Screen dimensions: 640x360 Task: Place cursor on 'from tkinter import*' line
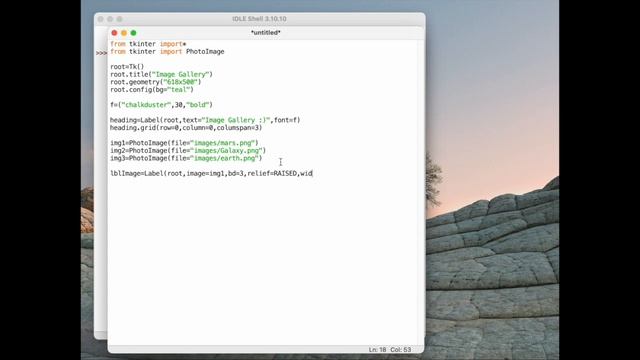(148, 44)
